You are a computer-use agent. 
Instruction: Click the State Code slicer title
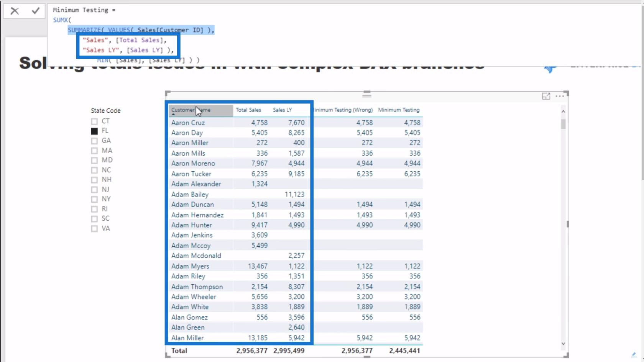pos(106,111)
